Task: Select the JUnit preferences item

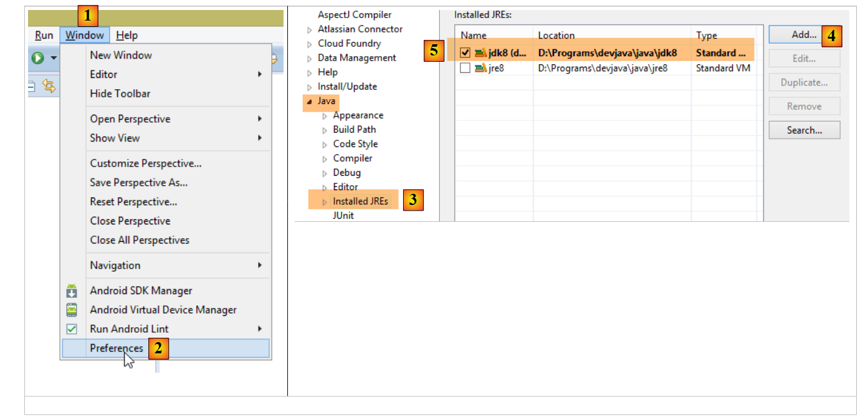Action: coord(343,216)
